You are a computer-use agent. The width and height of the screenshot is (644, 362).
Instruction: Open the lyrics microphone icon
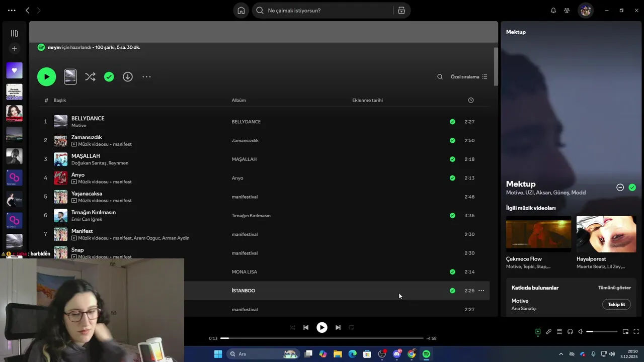click(549, 332)
